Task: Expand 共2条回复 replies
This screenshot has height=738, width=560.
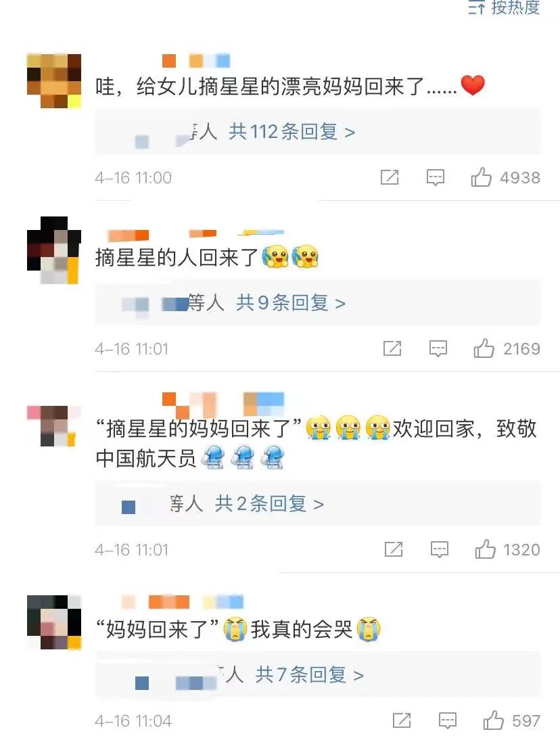Action: coord(269,503)
